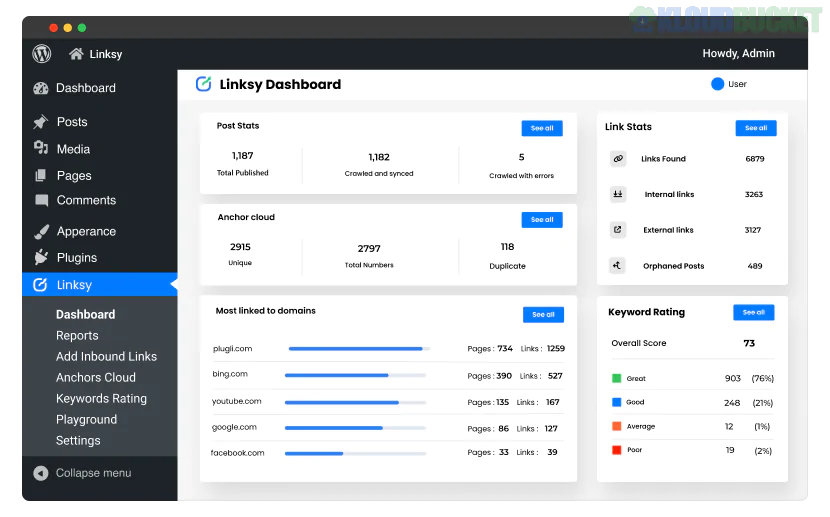Click the orange Average color swatch

(x=616, y=426)
